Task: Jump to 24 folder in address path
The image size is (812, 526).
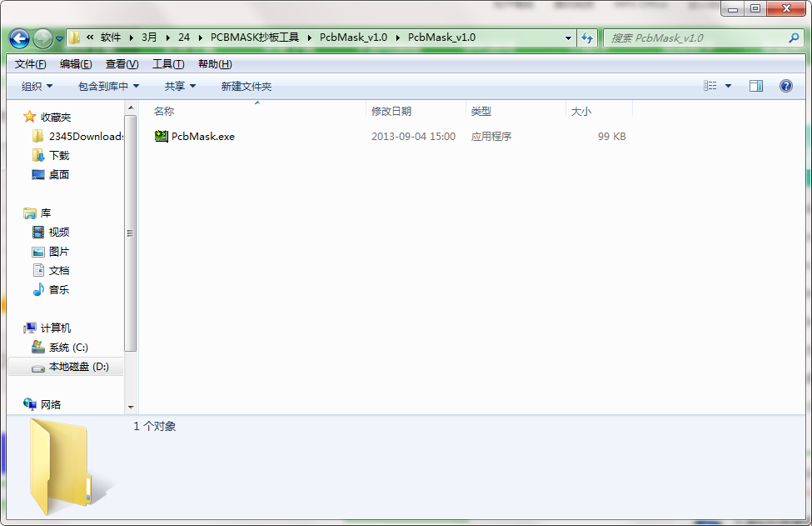Action: (184, 38)
